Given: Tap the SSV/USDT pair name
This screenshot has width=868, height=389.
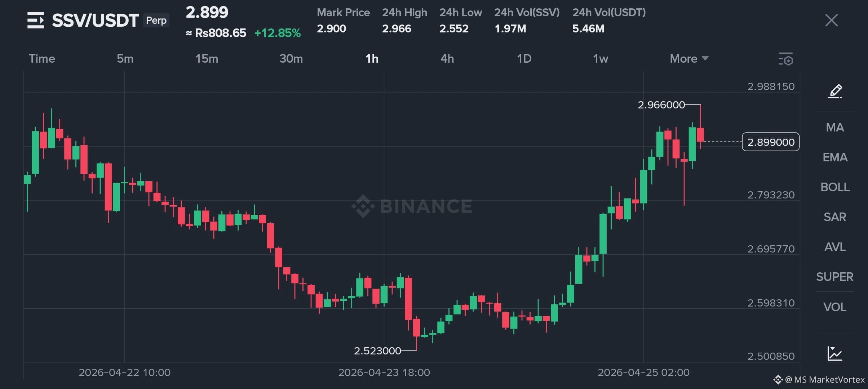Looking at the screenshot, I should pyautogui.click(x=96, y=21).
